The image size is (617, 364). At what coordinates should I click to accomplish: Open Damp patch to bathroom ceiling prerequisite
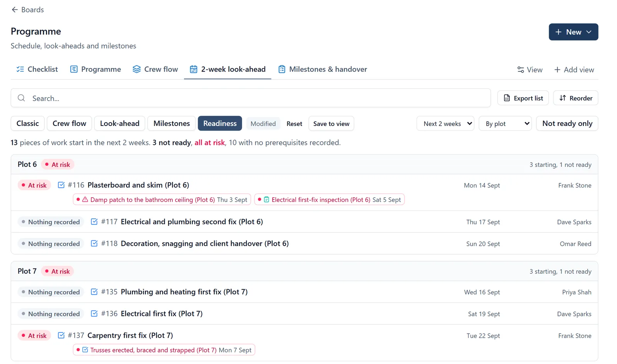(x=162, y=200)
